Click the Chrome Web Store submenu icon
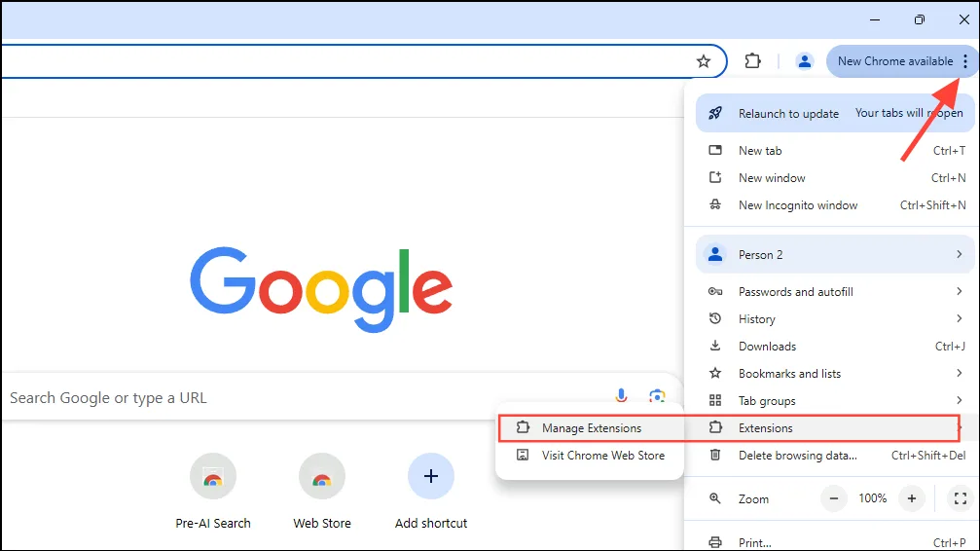 click(x=523, y=455)
